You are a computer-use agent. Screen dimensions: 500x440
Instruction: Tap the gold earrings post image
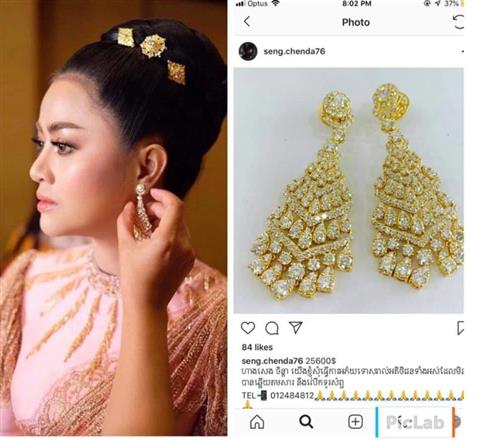(349, 191)
